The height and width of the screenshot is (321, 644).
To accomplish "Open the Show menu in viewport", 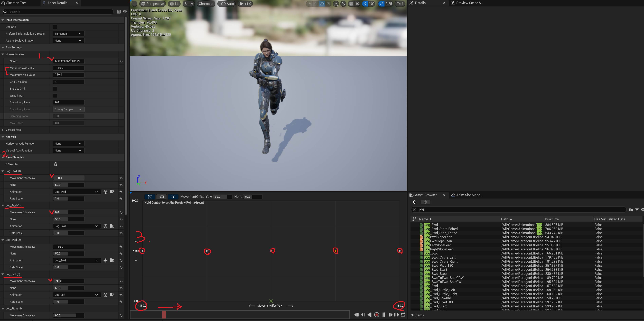I will [x=189, y=4].
